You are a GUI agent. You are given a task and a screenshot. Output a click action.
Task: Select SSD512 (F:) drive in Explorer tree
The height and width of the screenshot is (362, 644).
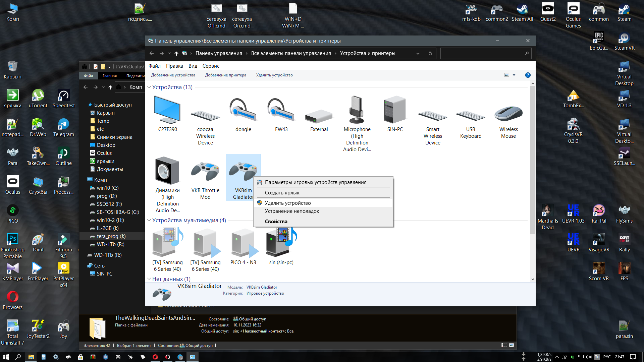[109, 204]
